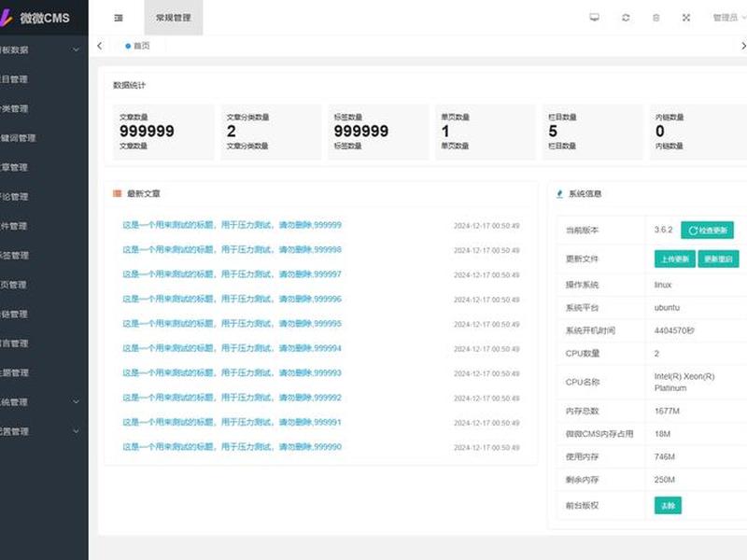Click the 检查更新 check update button
Viewport: 747px width, 560px height.
click(707, 230)
